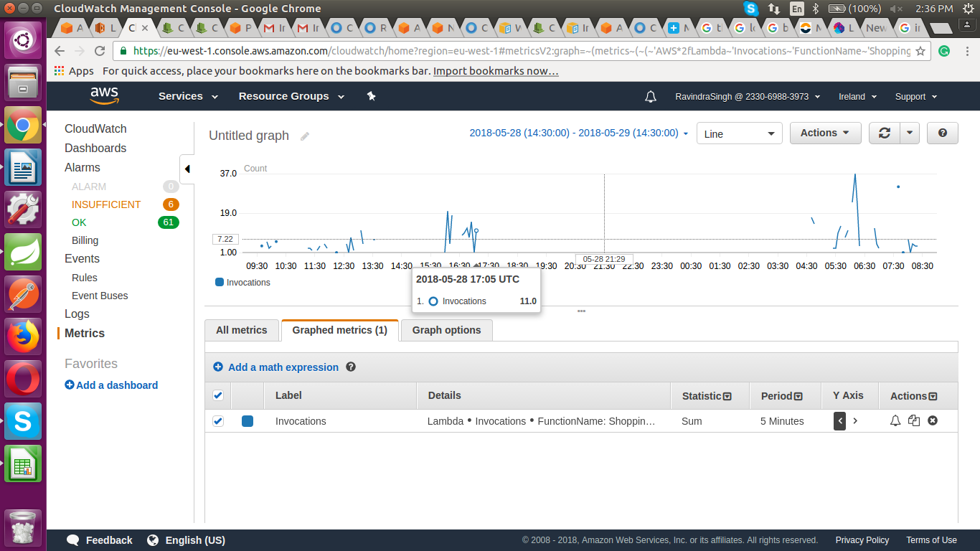Open refresh interval dropdown arrow
980x551 pixels.
click(910, 133)
